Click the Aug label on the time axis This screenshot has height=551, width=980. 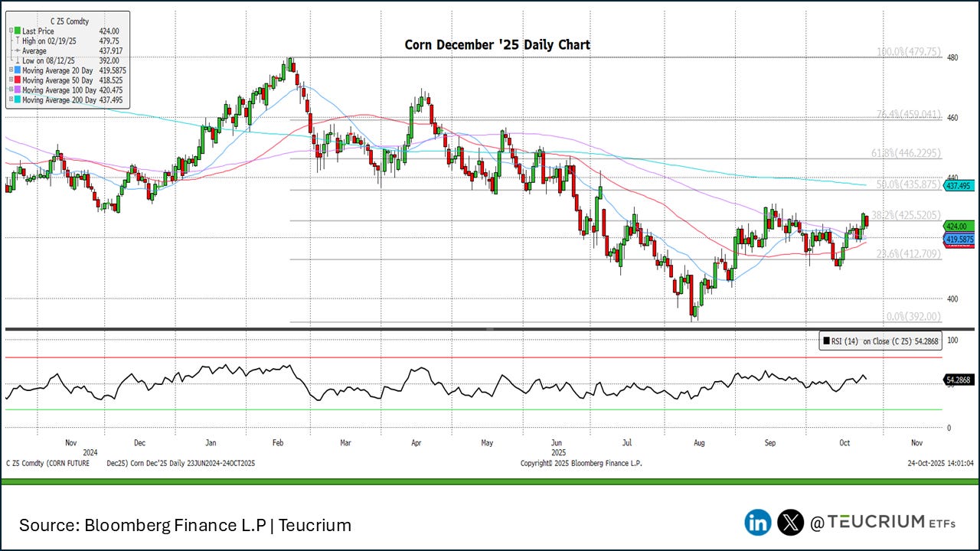click(x=698, y=443)
